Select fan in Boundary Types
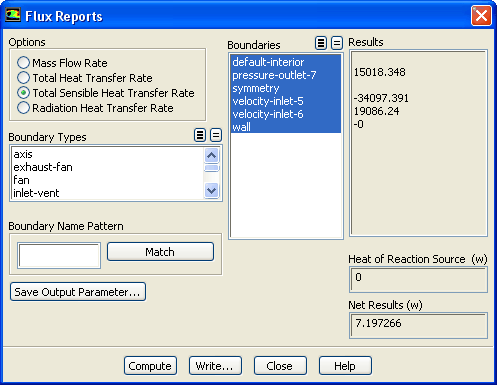The height and width of the screenshot is (385, 497). (107, 180)
